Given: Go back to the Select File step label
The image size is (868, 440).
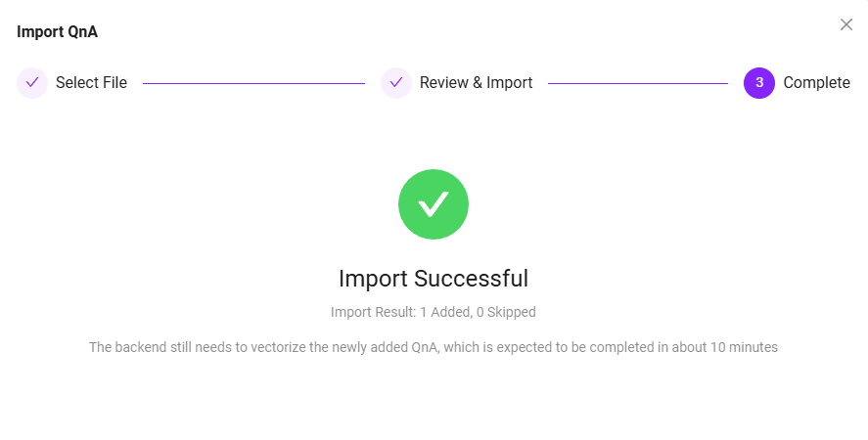Looking at the screenshot, I should [91, 83].
